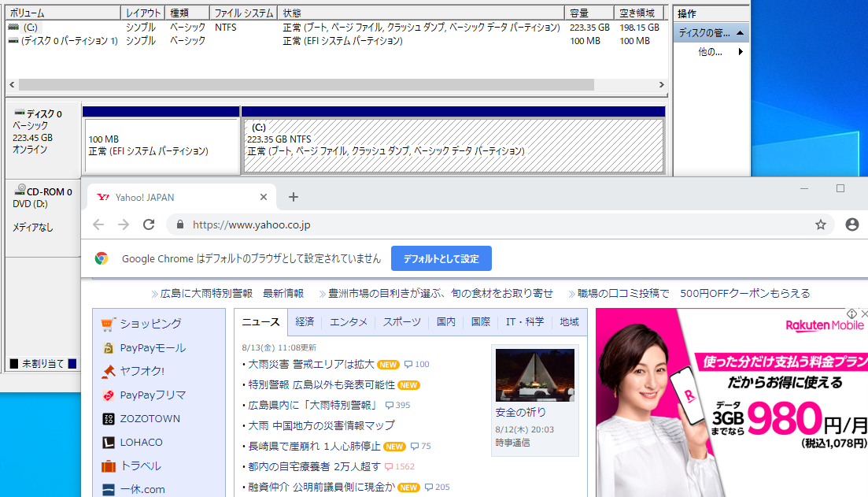Viewport: 868px width, 497px height.
Task: Click the Rakuten Mobile banner ad
Action: pyautogui.click(x=732, y=402)
